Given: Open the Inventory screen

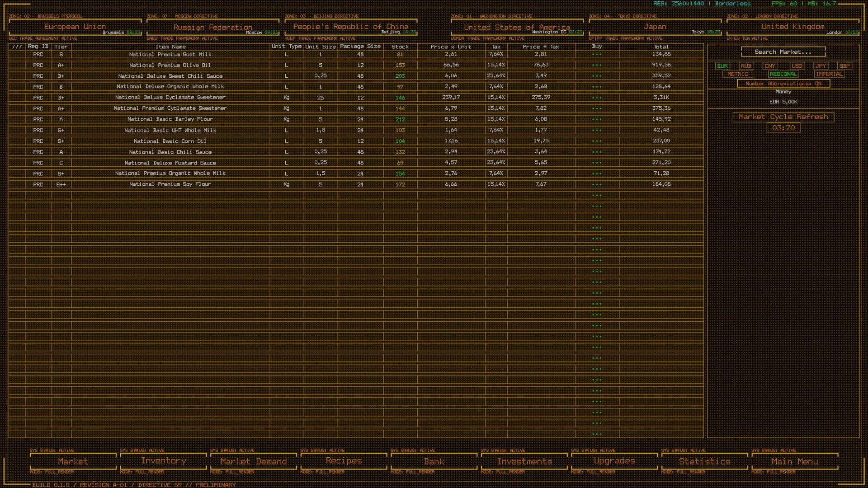Looking at the screenshot, I should tap(164, 461).
